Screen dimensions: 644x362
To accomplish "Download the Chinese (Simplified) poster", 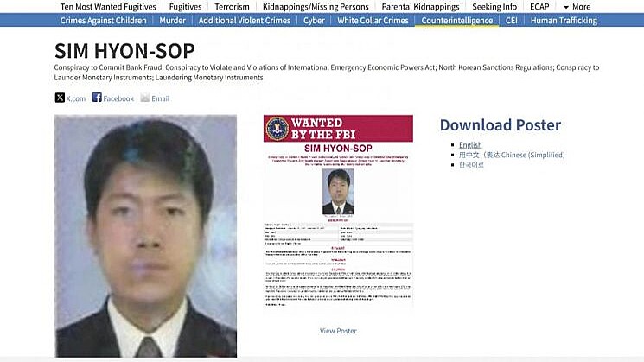I will point(512,155).
